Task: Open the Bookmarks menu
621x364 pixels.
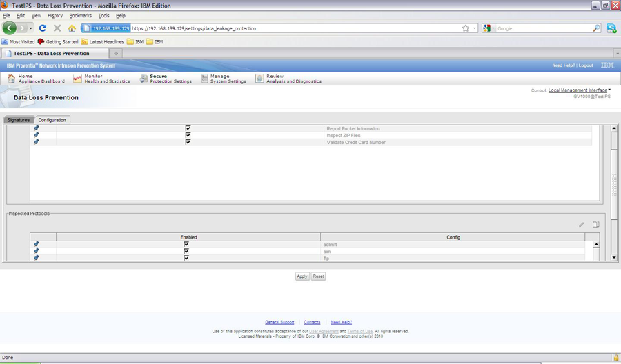Action: pyautogui.click(x=81, y=15)
